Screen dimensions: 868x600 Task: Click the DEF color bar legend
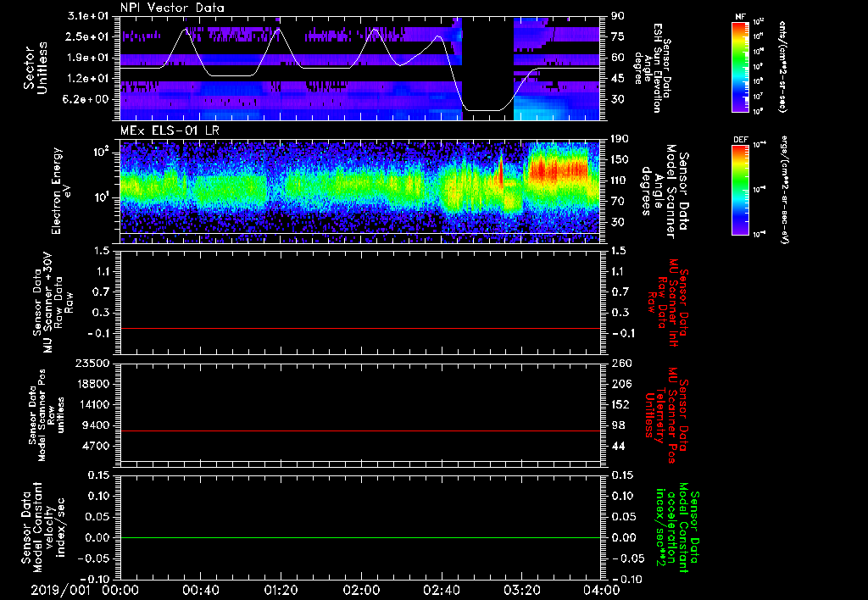740,190
